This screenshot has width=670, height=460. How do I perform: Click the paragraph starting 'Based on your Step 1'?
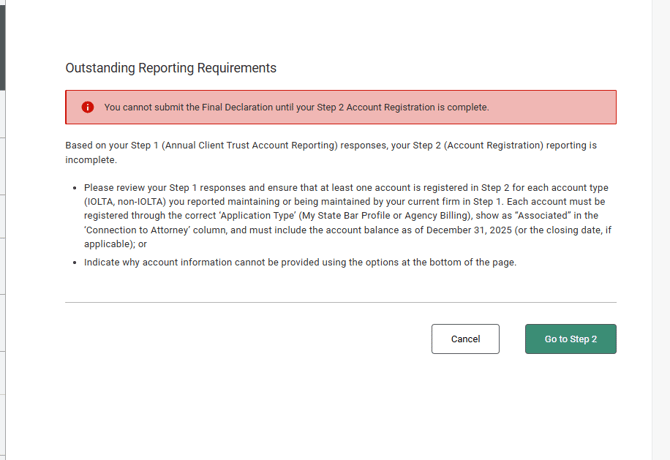tap(330, 145)
